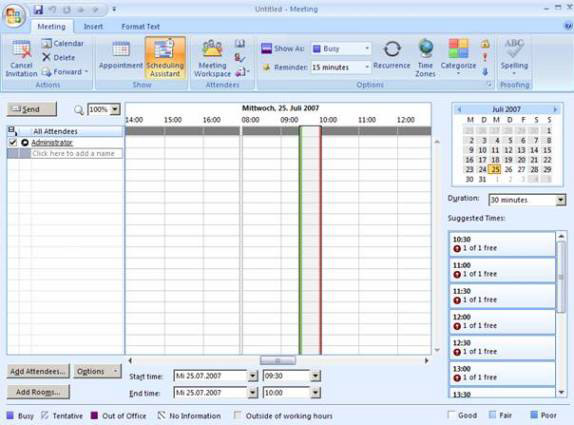
Task: Open Calendar from the ribbon
Action: (x=63, y=44)
